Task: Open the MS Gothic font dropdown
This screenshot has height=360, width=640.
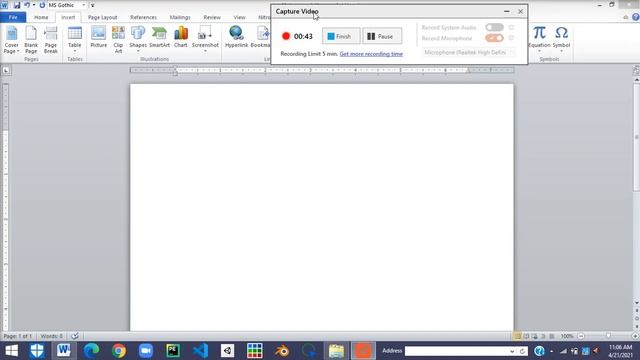Action: point(84,5)
